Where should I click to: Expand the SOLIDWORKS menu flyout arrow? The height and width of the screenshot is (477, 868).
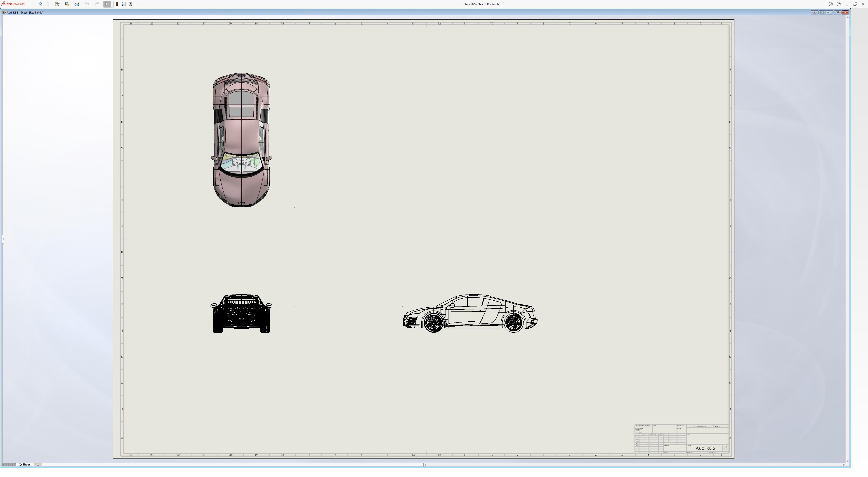coord(30,4)
